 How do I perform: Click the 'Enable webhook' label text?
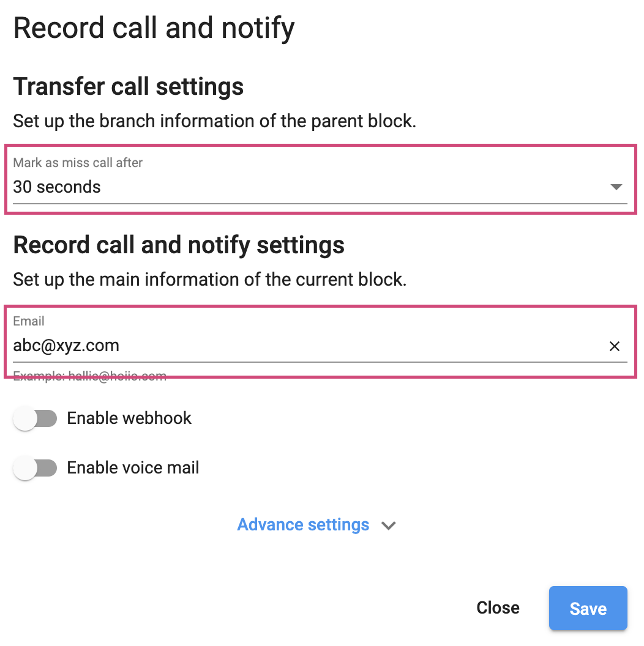coord(129,418)
